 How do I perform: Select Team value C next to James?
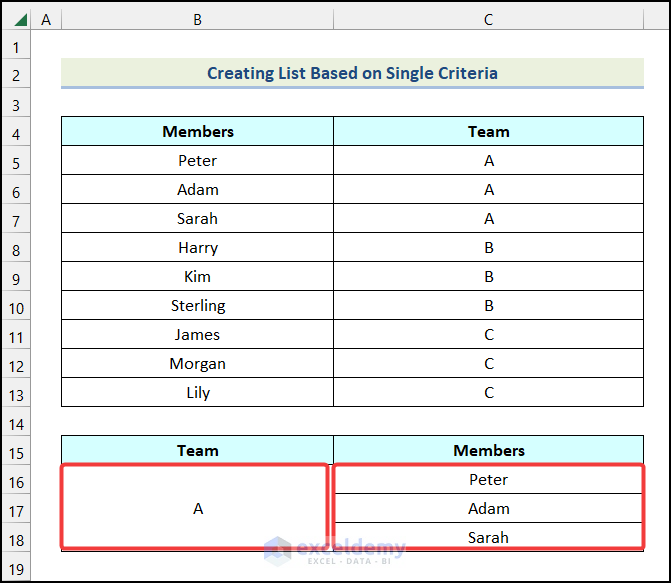[x=488, y=335]
